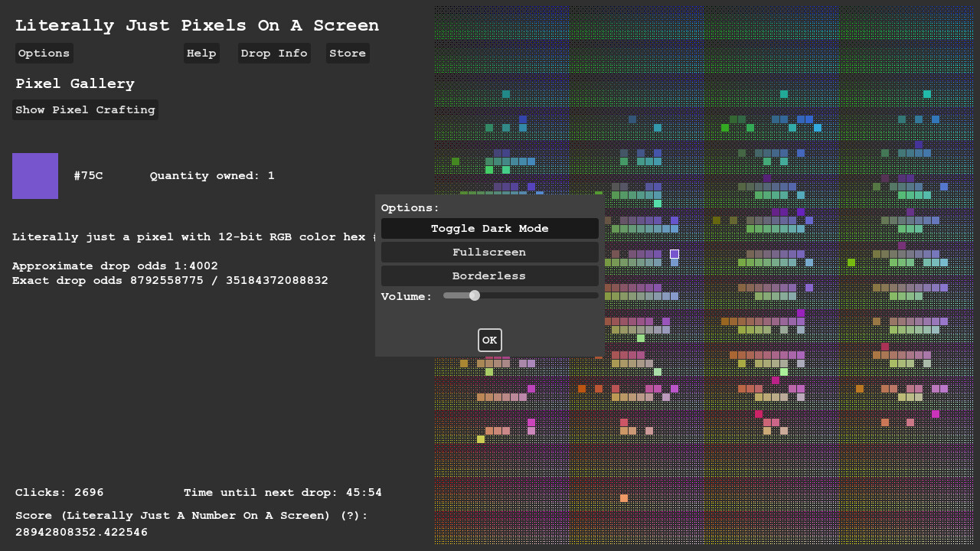This screenshot has width=980, height=551.
Task: Click the game title at the top
Action: tap(196, 24)
